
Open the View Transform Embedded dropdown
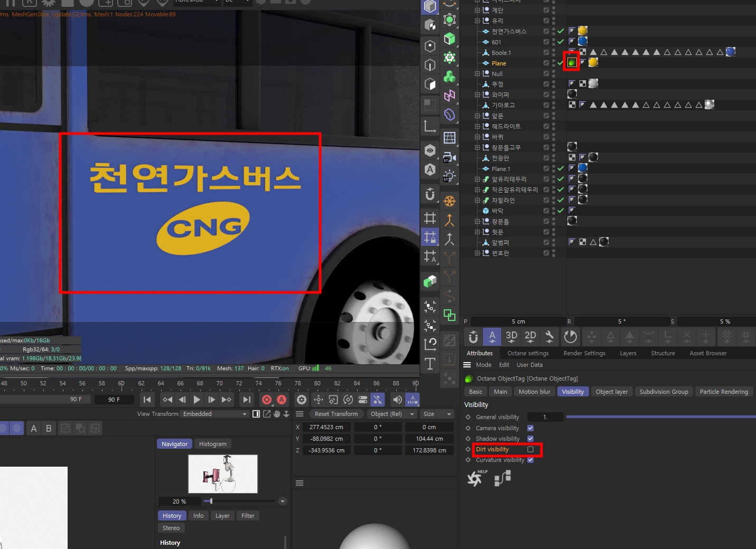pyautogui.click(x=214, y=414)
